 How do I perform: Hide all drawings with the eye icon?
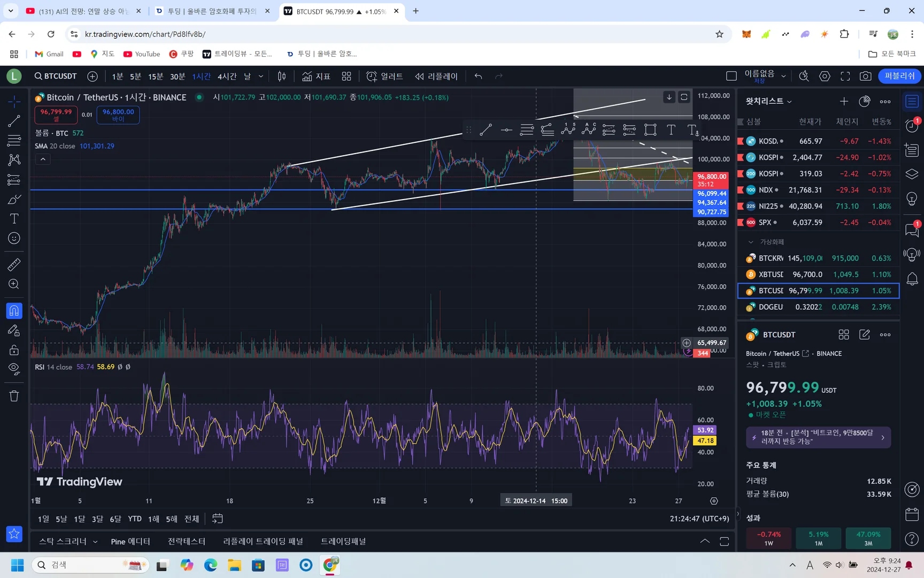14,369
